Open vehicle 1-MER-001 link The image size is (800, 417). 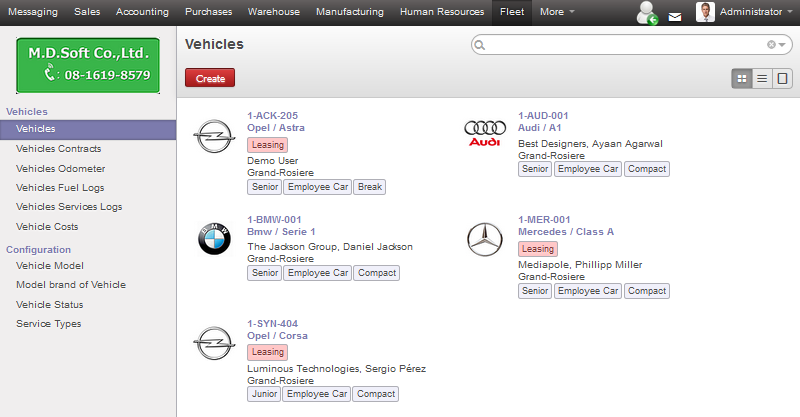click(544, 220)
